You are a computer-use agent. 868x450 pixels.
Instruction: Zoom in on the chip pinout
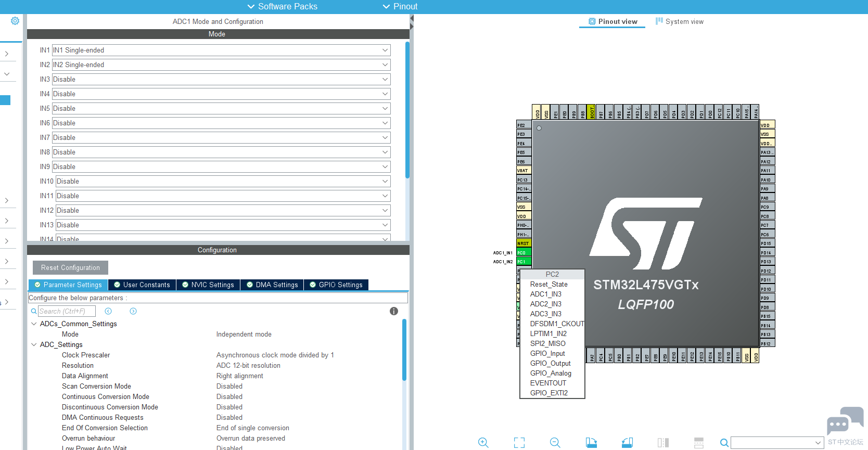[x=483, y=443]
